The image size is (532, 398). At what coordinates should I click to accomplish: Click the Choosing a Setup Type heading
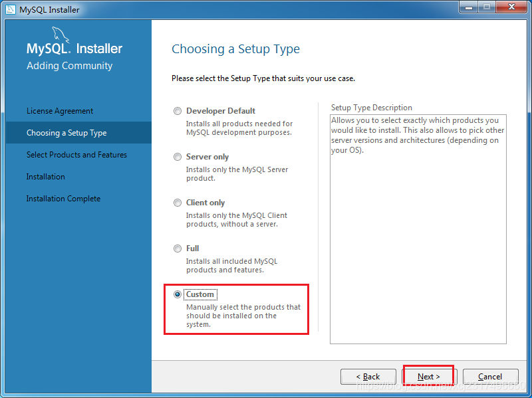(x=236, y=49)
